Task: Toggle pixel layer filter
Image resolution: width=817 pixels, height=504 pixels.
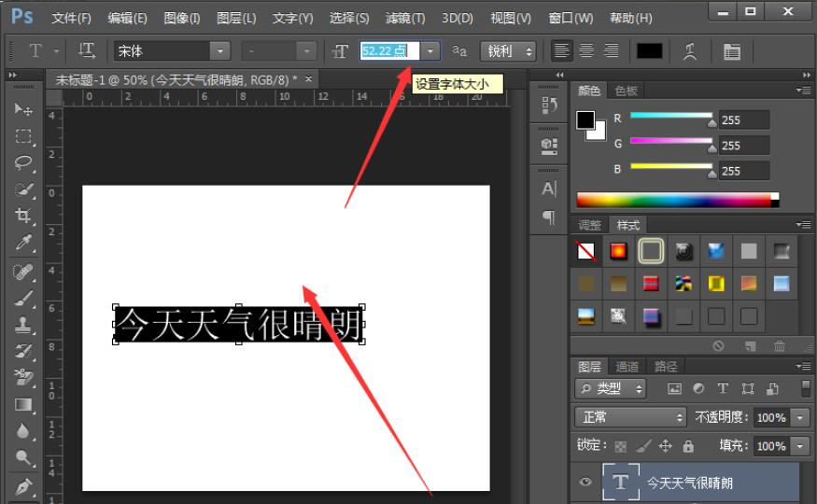Action: tap(674, 388)
